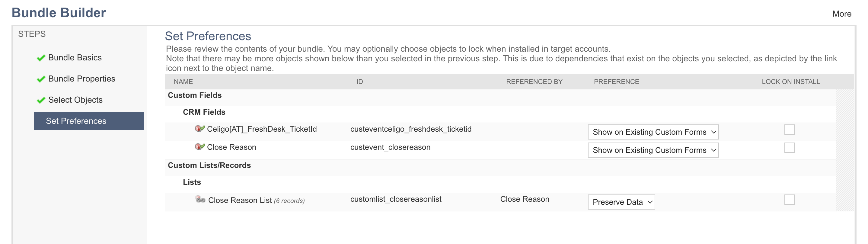Viewport: 868px width, 244px height.
Task: Click the green checkmark beside Bundle Basics
Action: [x=41, y=58]
